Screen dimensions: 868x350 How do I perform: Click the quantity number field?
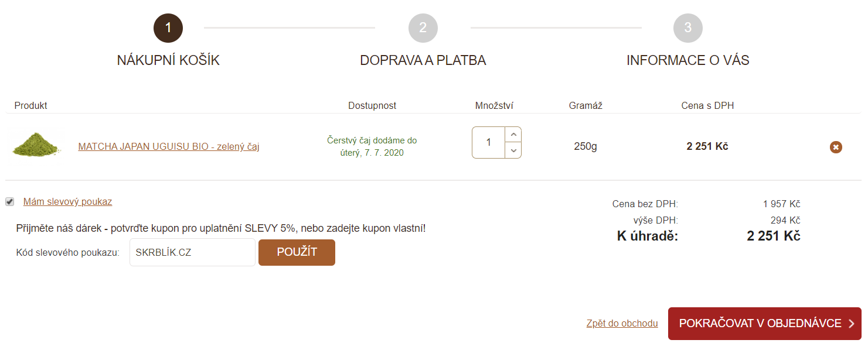tap(489, 143)
